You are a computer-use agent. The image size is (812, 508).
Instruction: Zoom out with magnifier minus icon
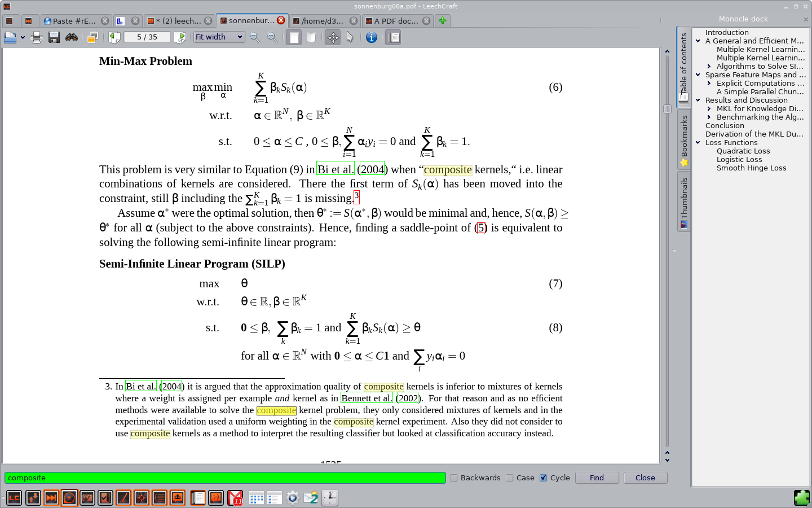(x=255, y=37)
